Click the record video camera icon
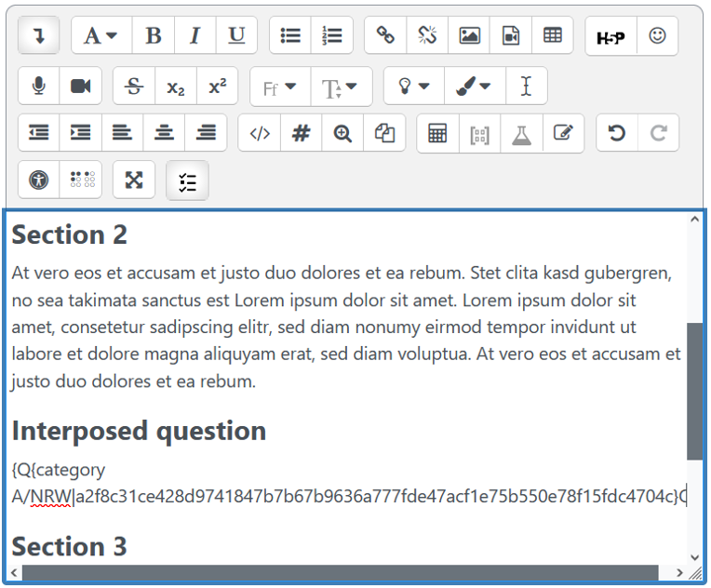Image resolution: width=711 pixels, height=588 pixels. coord(81,87)
